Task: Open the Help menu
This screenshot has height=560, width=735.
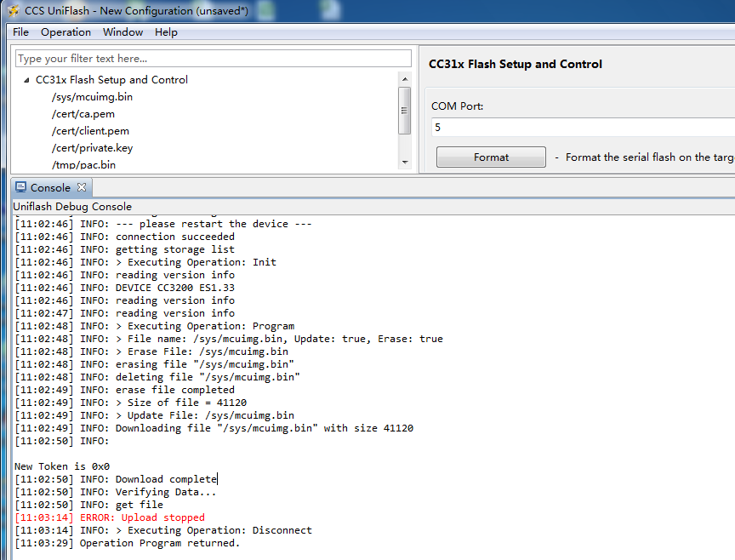Action: tap(166, 31)
